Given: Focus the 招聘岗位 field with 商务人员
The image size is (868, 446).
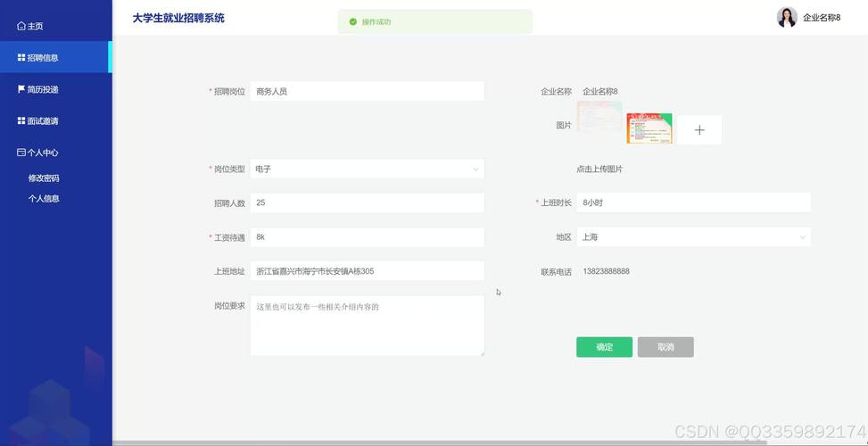Looking at the screenshot, I should (367, 91).
